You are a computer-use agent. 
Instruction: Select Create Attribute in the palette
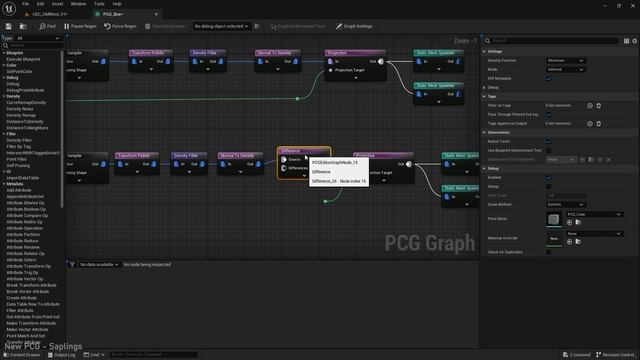click(21, 298)
